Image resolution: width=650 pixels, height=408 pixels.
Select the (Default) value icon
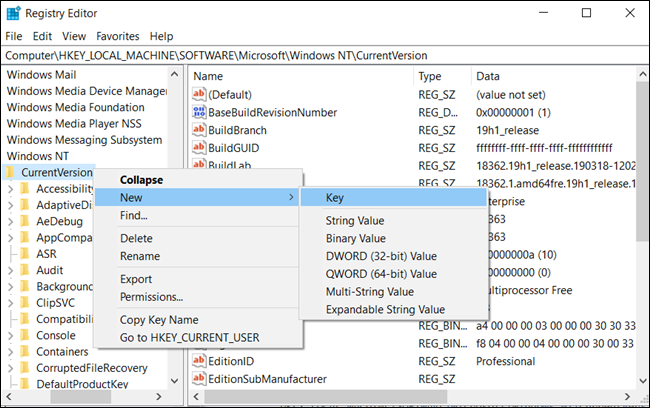(x=199, y=94)
